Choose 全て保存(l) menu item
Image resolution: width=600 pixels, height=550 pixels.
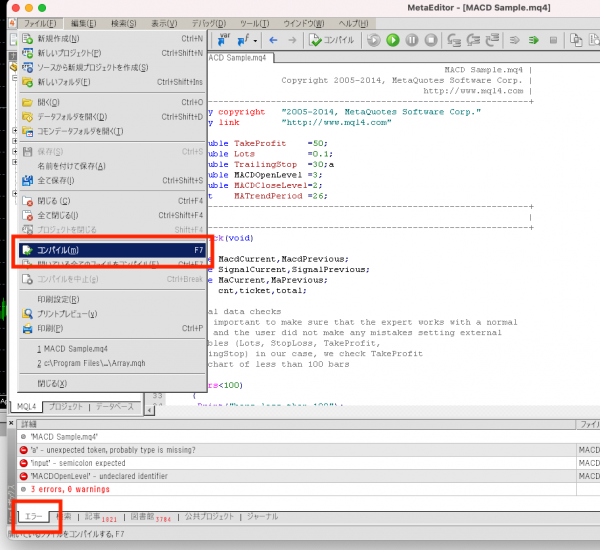tap(112, 180)
